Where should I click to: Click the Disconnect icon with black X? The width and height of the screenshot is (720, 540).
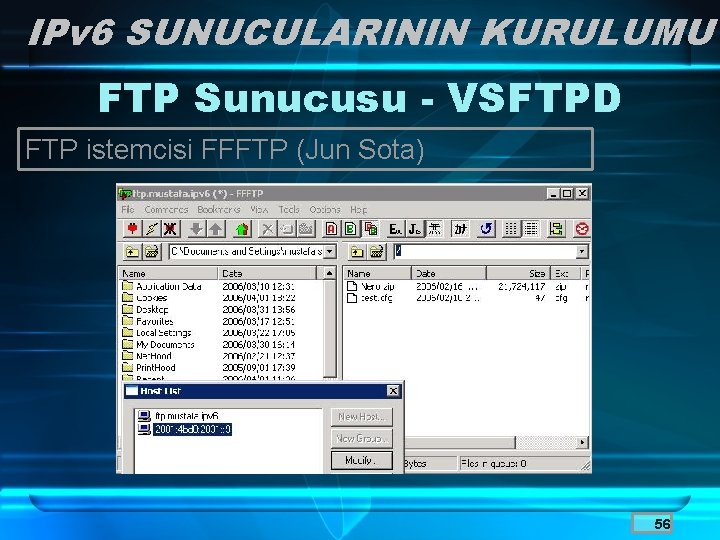click(171, 229)
